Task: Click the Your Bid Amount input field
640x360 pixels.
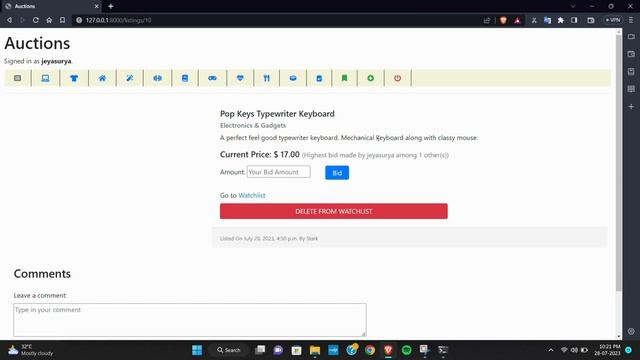Action: (x=278, y=172)
